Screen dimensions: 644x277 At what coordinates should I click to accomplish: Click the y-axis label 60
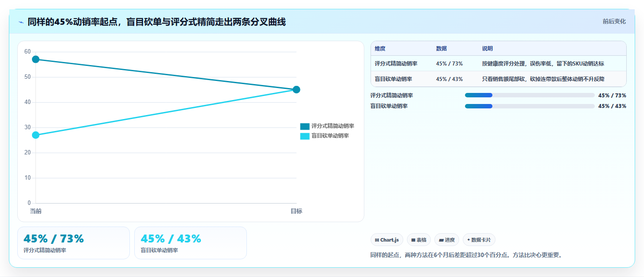[27, 52]
